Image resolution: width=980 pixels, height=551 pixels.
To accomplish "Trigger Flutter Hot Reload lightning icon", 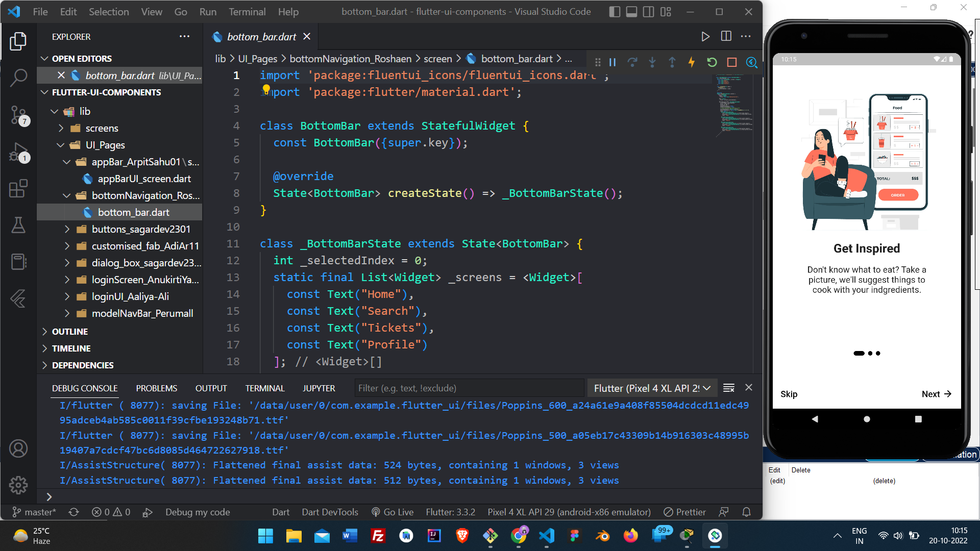I will coord(692,62).
